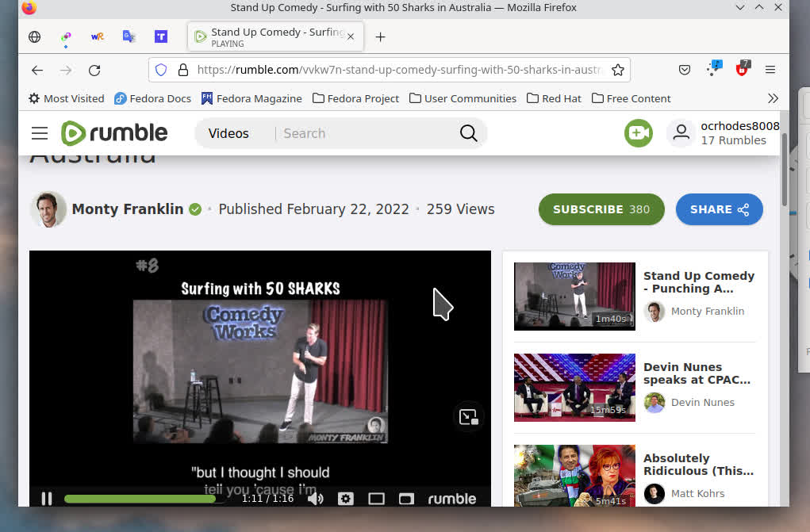This screenshot has width=810, height=532.
Task: Go back using Firefox back arrow
Action: (37, 70)
